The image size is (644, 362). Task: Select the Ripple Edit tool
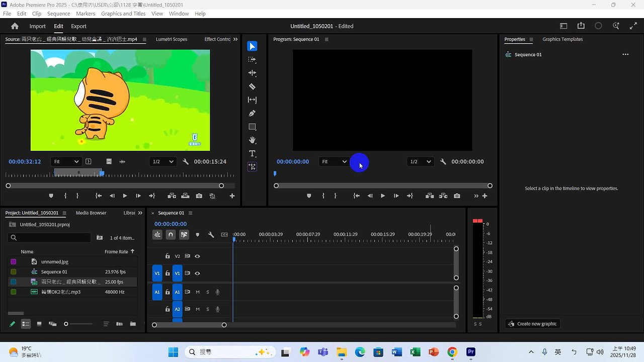point(252,73)
